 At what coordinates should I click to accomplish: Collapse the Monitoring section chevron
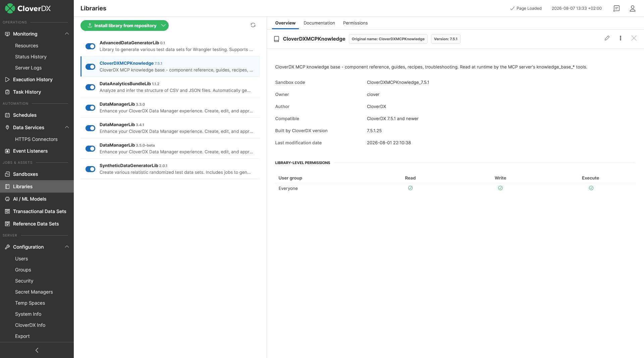click(67, 34)
